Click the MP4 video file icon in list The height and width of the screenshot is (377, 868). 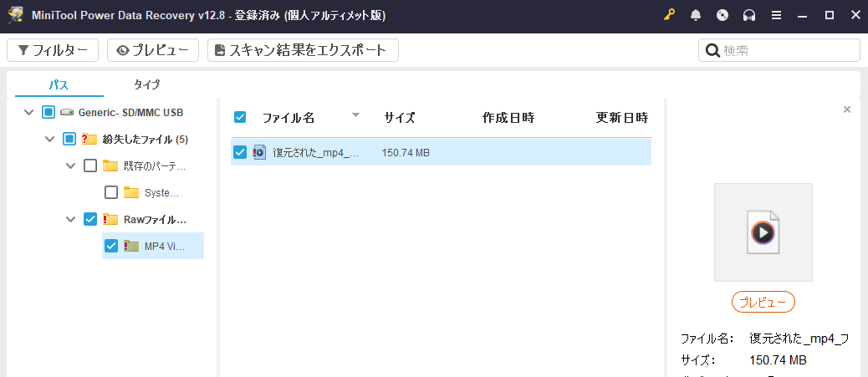tap(259, 152)
